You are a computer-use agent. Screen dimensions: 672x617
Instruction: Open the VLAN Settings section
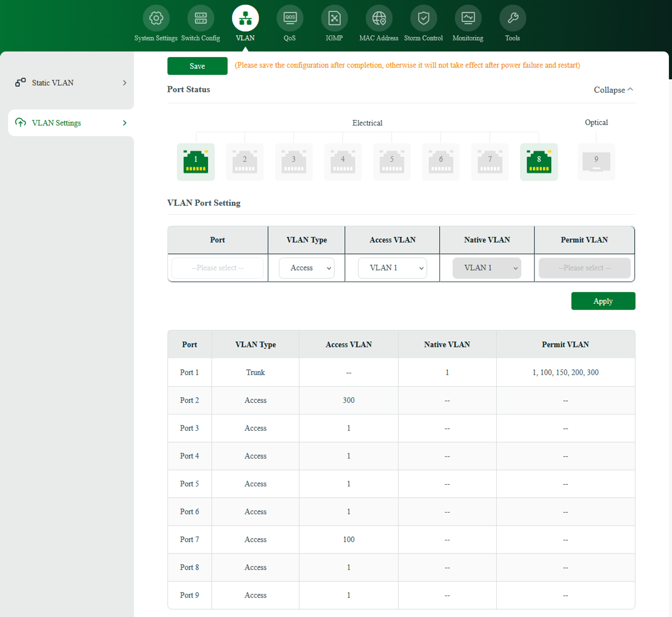click(x=55, y=122)
